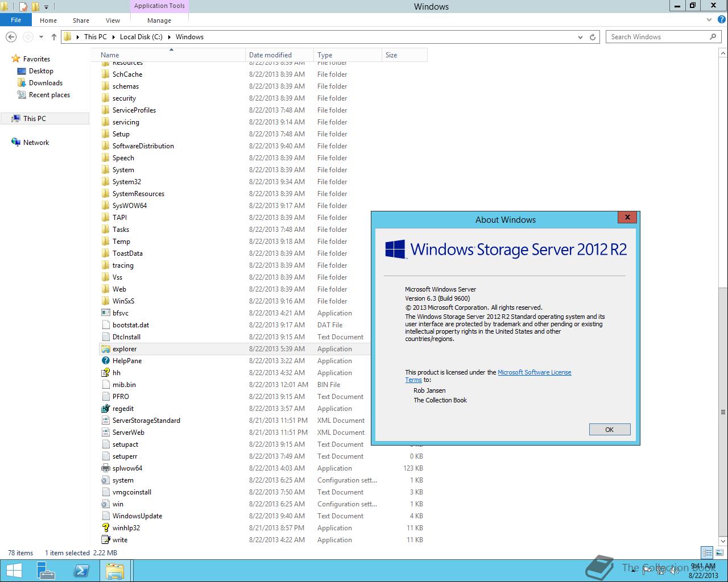
Task: Click Local Disk (C:) breadcrumb
Action: [141, 37]
